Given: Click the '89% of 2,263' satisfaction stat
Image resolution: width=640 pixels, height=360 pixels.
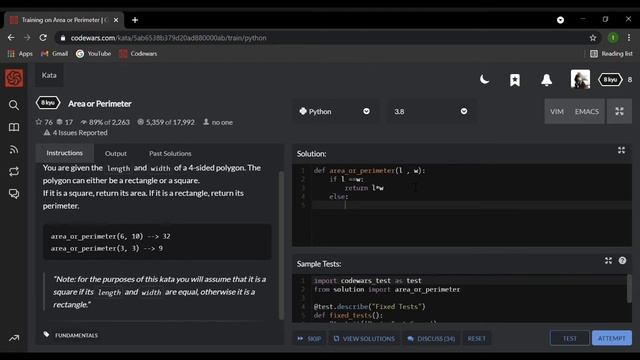Looking at the screenshot, I should click(x=105, y=122).
